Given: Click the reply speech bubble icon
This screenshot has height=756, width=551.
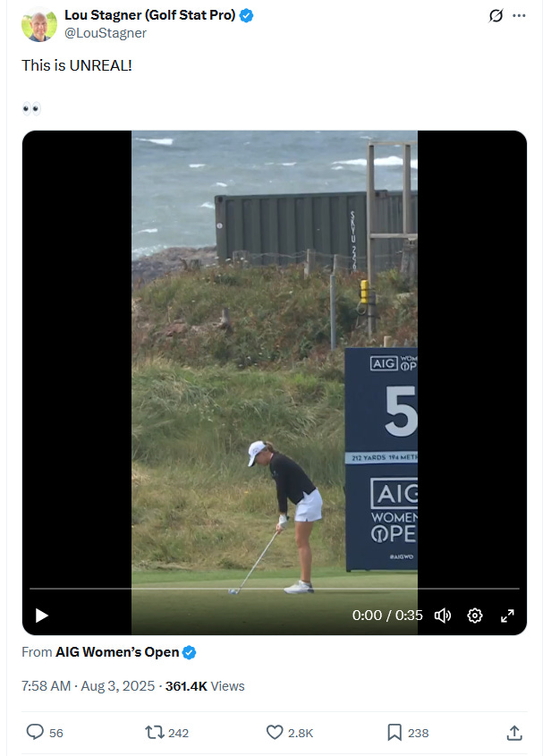Looking at the screenshot, I should pyautogui.click(x=35, y=733).
